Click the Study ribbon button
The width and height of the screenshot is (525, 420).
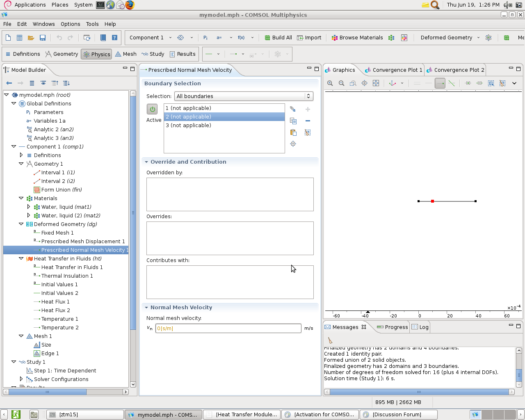[x=153, y=54]
